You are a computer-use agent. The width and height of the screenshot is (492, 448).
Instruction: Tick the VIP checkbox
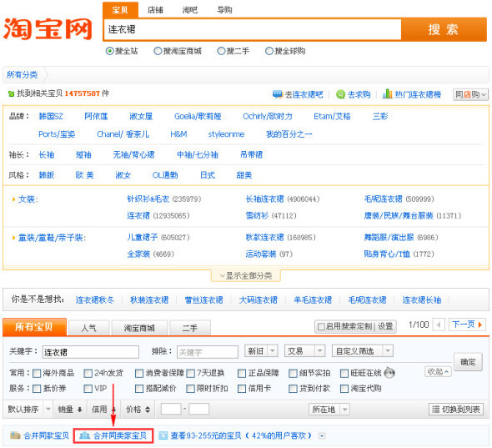[x=88, y=389]
